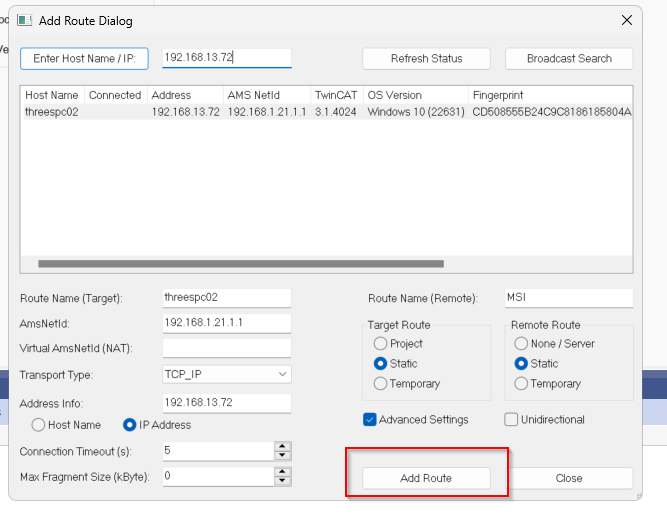Click the 3.1.4024 TwinCAT version cell
The image size is (667, 514).
336,112
